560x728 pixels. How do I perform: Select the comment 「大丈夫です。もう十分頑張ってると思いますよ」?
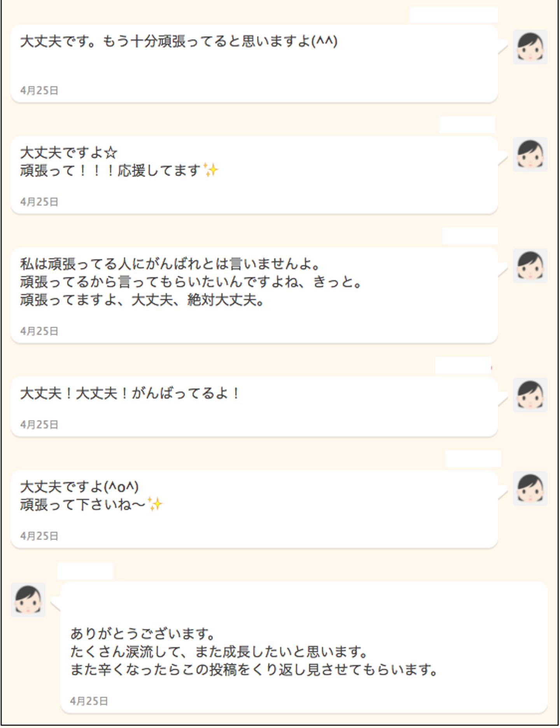[x=178, y=41]
